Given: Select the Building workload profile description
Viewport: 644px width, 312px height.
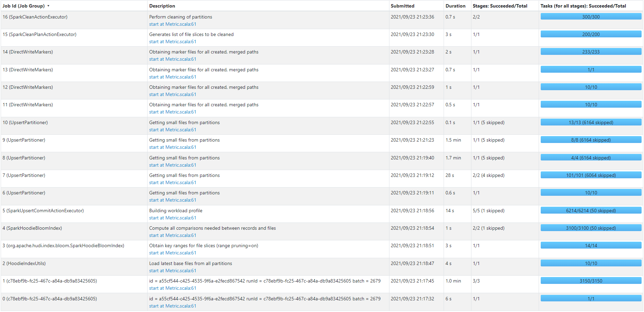Looking at the screenshot, I should pyautogui.click(x=176, y=211).
